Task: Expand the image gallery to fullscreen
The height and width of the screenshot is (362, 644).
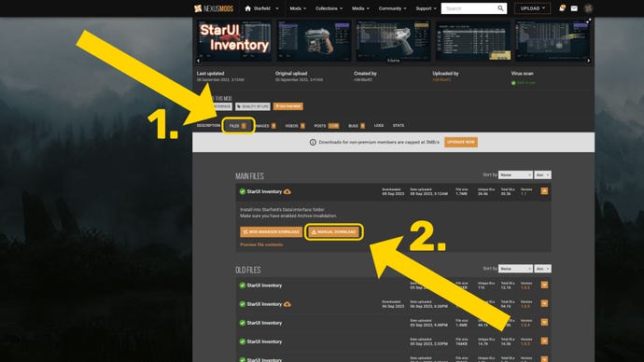Action: 589,21
